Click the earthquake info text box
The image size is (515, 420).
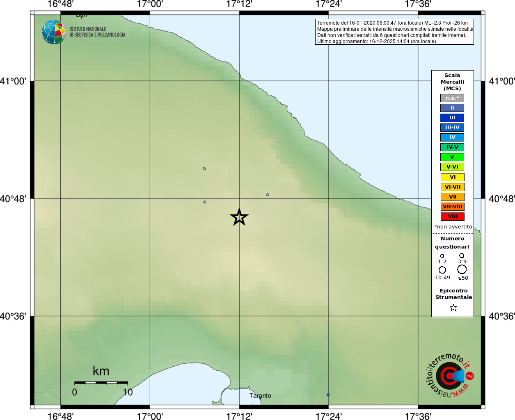coord(394,32)
